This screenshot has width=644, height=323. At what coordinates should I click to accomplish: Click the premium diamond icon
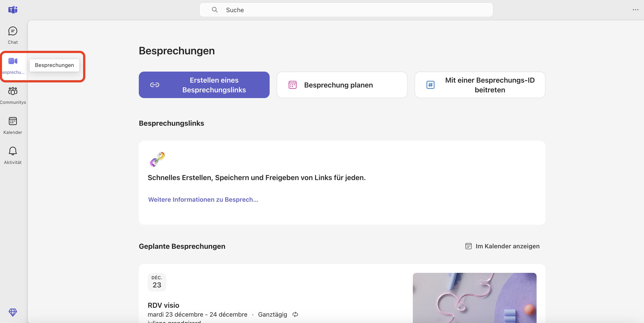coord(13,312)
